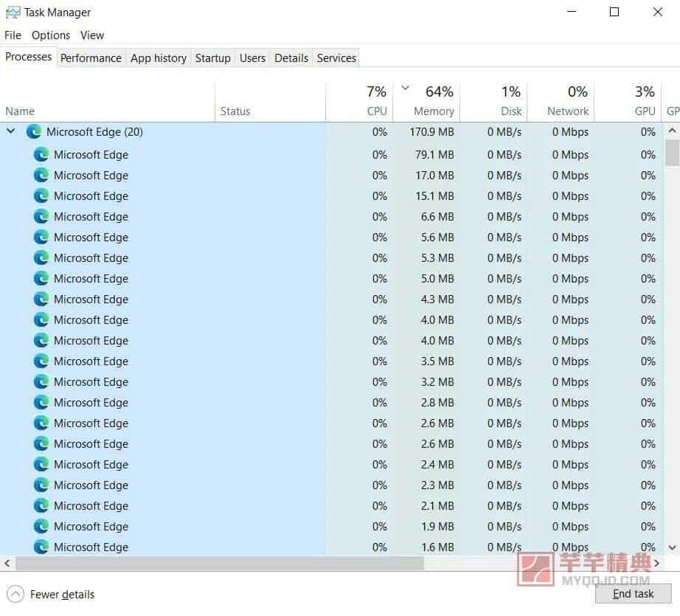Click Edge icon in the 2.8 MB row
Image resolution: width=680 pixels, height=616 pixels.
coord(41,403)
